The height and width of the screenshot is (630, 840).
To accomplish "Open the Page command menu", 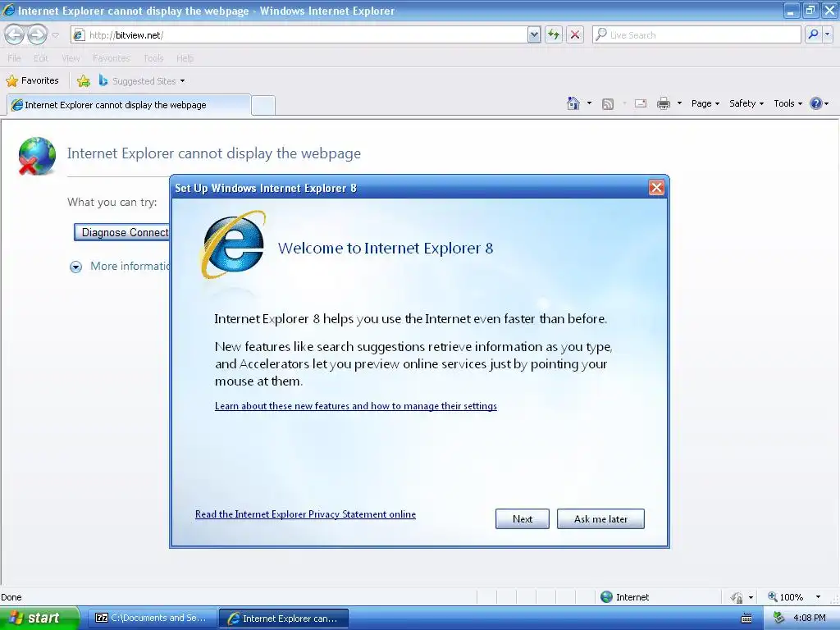I will pyautogui.click(x=705, y=103).
